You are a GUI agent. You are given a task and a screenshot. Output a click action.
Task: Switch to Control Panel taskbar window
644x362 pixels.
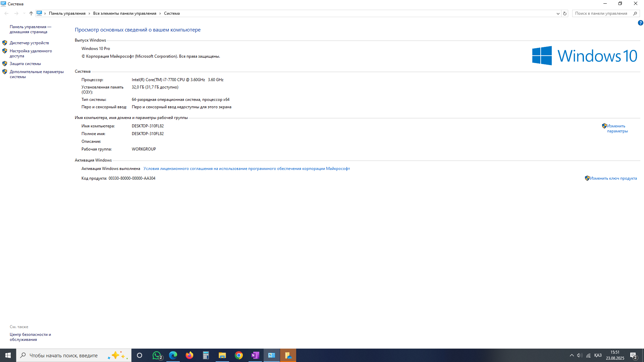point(272,355)
